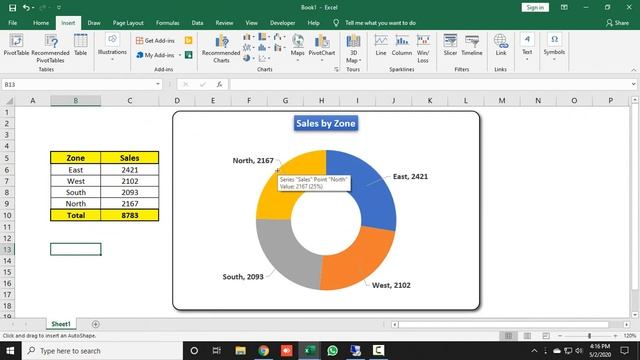Switch to the Home tab
This screenshot has width=640, height=360.
41,23
